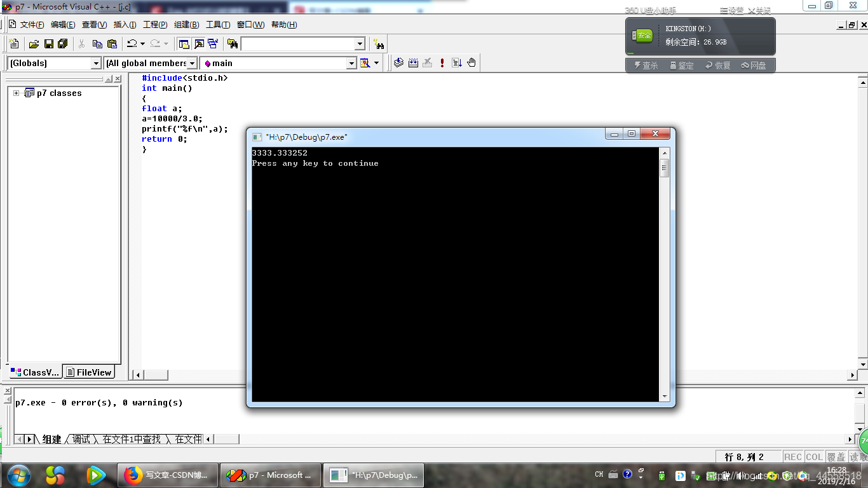The height and width of the screenshot is (488, 868).
Task: Open the 帮助(H) menu
Action: pos(283,25)
